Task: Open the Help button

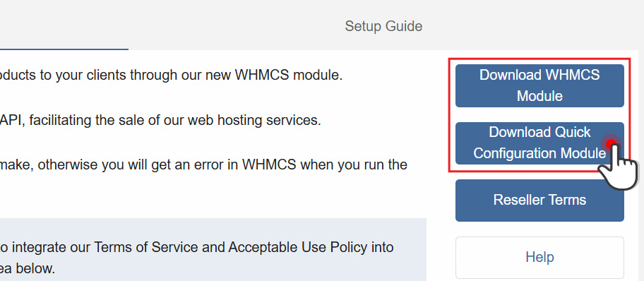Action: pyautogui.click(x=539, y=258)
